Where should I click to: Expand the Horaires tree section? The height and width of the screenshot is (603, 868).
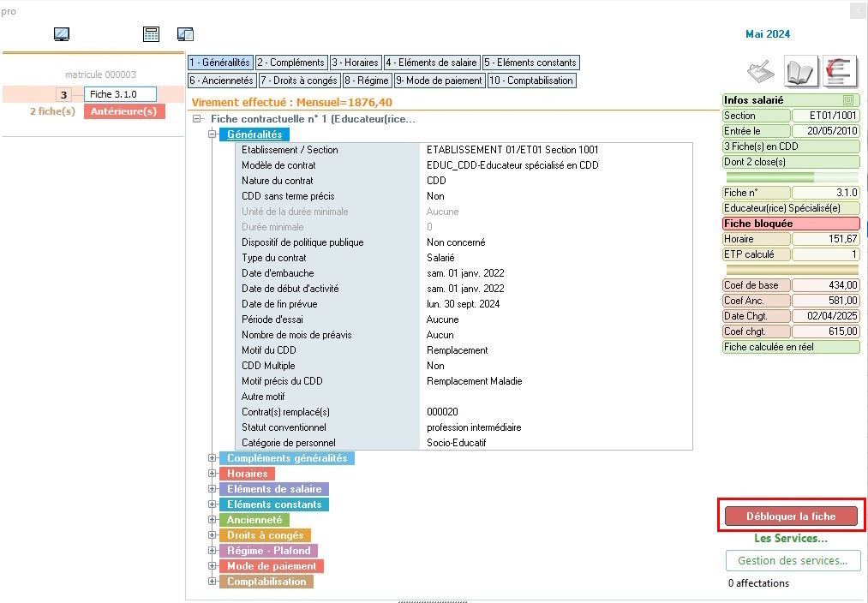[x=213, y=474]
